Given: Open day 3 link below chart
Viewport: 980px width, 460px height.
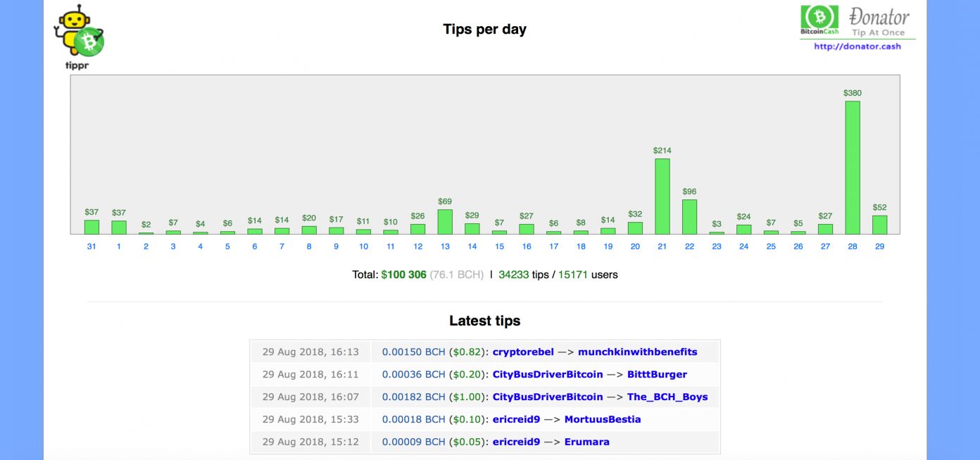Looking at the screenshot, I should click(173, 247).
